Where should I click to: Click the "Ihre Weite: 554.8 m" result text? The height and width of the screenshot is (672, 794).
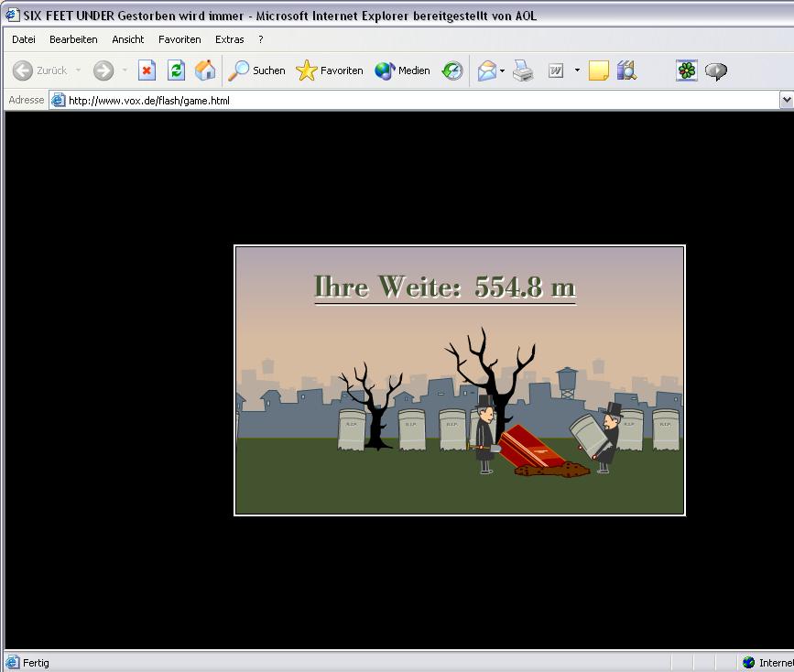(445, 287)
